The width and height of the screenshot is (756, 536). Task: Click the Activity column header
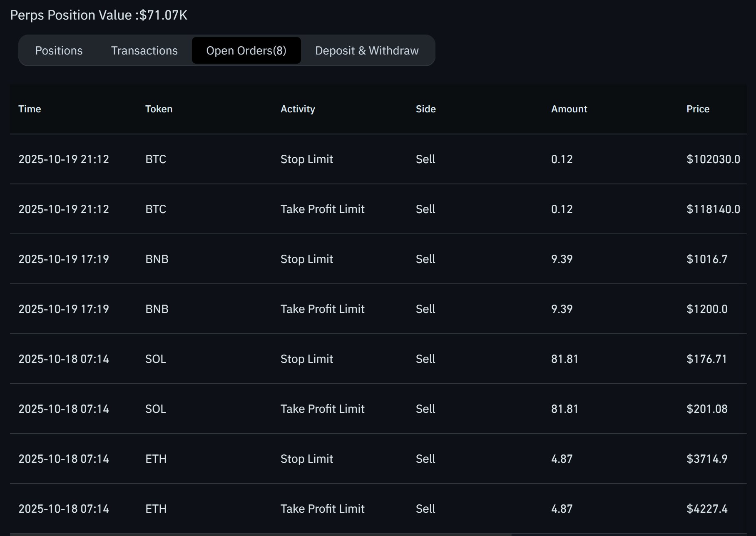pos(298,109)
